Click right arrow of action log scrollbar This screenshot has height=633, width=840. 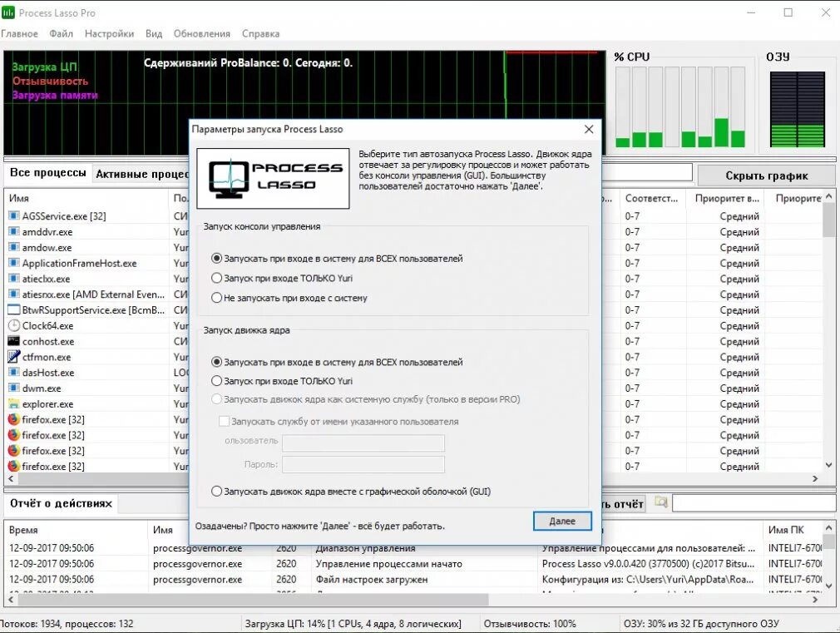coord(815,600)
